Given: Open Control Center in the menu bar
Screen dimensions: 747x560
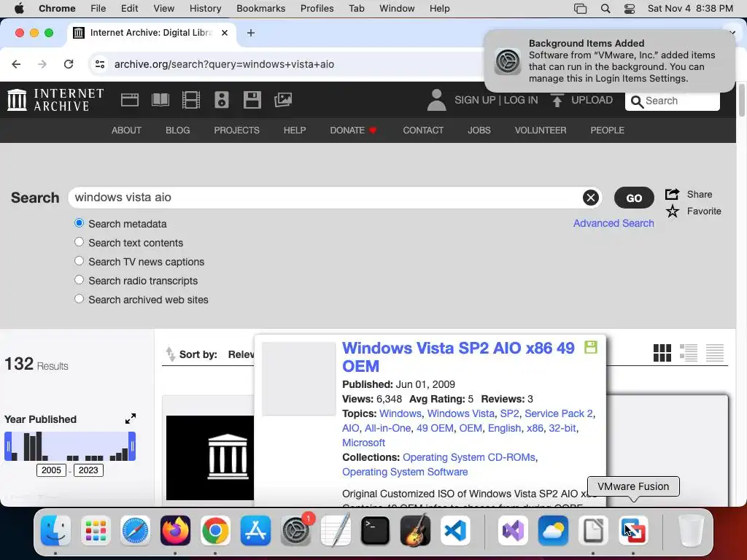Looking at the screenshot, I should tap(630, 9).
